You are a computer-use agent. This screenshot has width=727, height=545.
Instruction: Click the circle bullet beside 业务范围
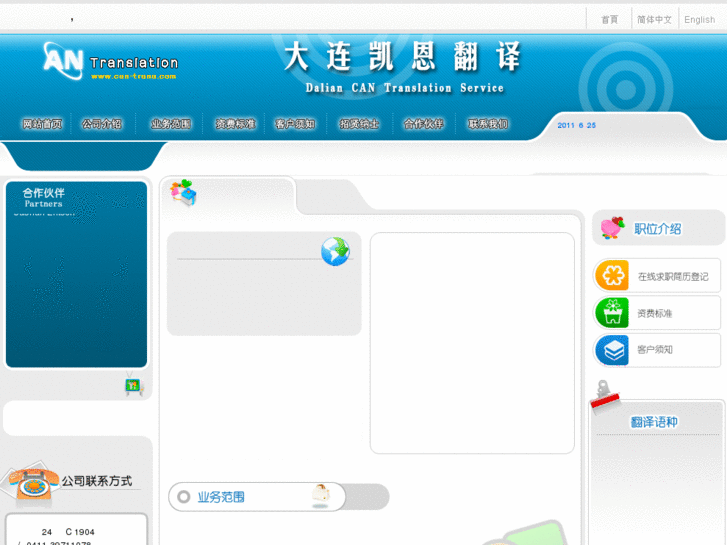(184, 497)
